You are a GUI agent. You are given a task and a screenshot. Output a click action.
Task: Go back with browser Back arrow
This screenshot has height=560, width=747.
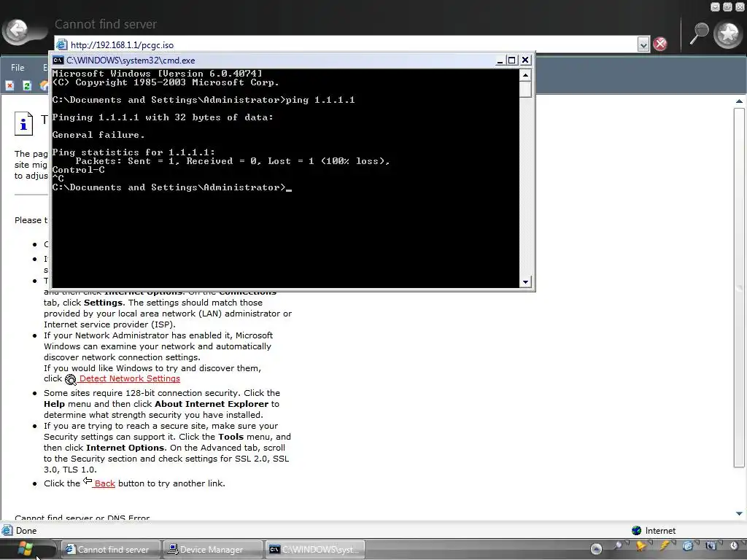click(18, 31)
